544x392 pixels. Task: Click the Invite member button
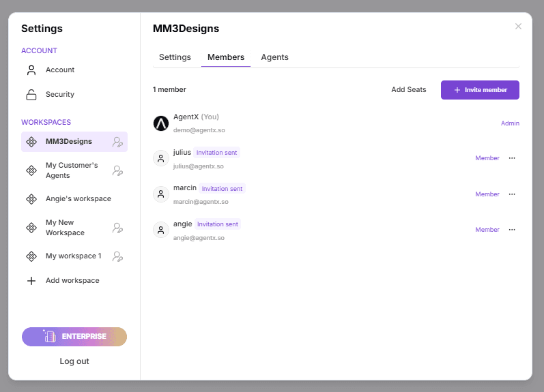click(480, 90)
